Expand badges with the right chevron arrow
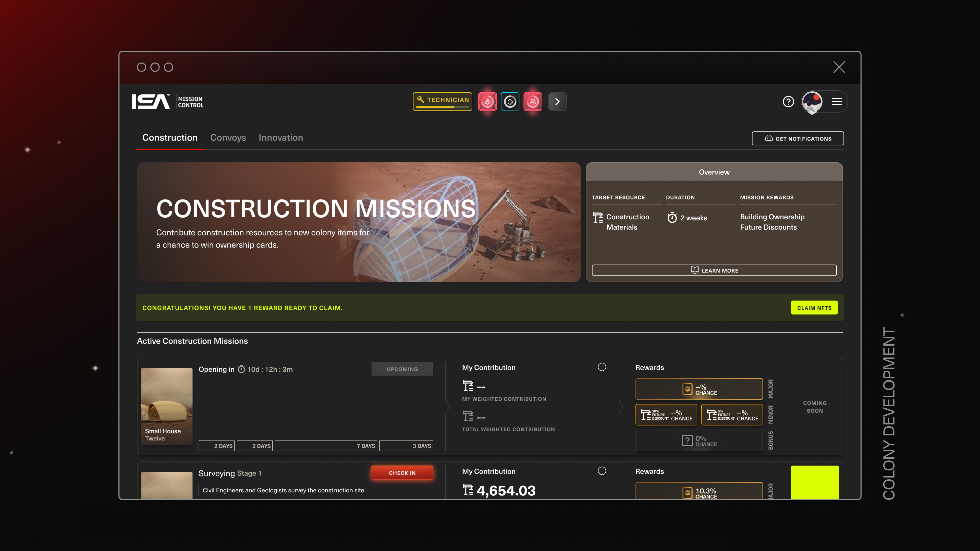 557,102
